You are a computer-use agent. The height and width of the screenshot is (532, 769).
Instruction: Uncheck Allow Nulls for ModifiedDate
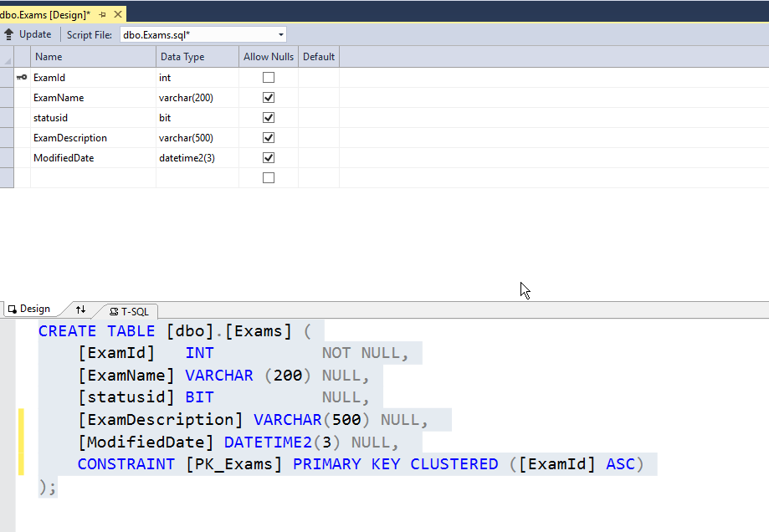pyautogui.click(x=269, y=157)
